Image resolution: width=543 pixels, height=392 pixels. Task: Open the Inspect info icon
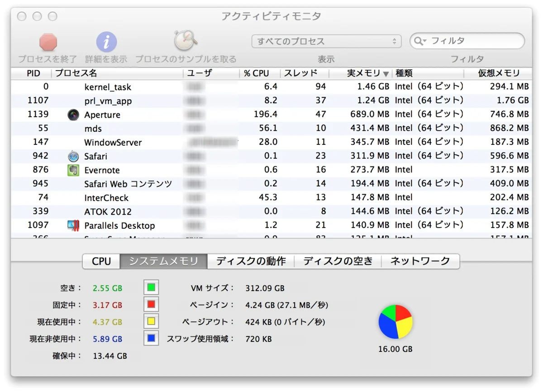pyautogui.click(x=106, y=42)
